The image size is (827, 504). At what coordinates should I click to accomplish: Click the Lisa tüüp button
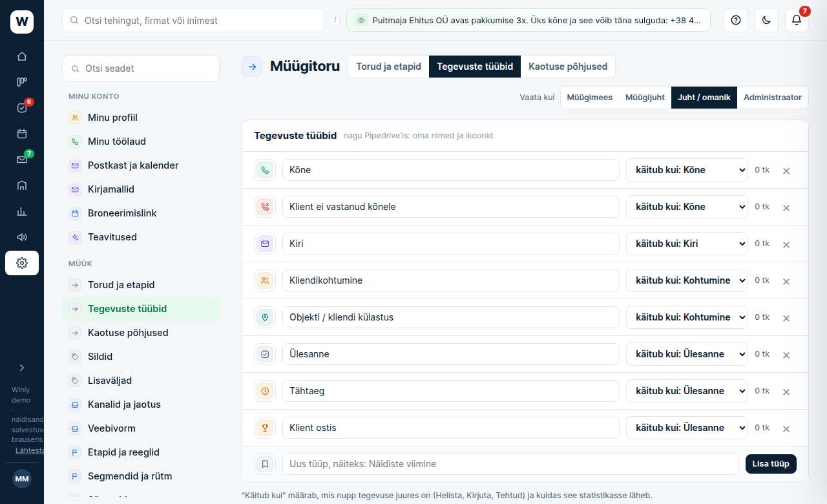pos(771,464)
